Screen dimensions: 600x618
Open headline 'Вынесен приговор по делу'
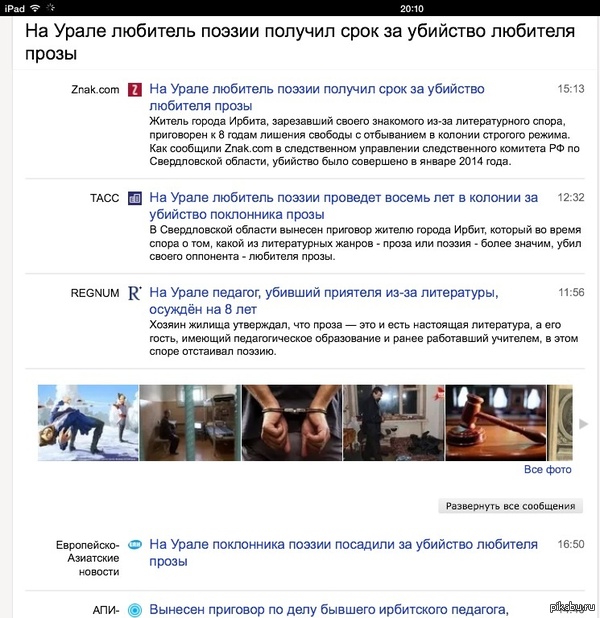click(x=329, y=609)
